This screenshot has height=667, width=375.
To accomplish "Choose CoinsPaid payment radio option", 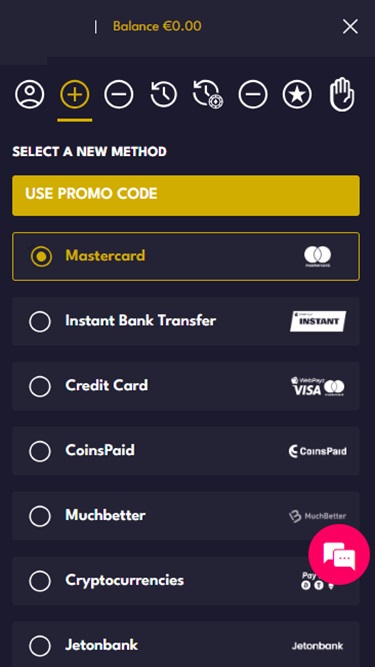I will click(x=40, y=451).
